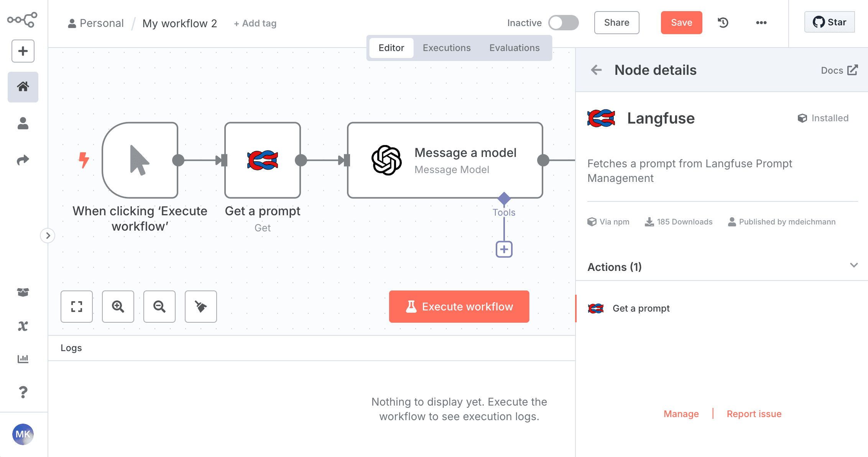Open the Templates box icon in sidebar
868x457 pixels.
[23, 292]
